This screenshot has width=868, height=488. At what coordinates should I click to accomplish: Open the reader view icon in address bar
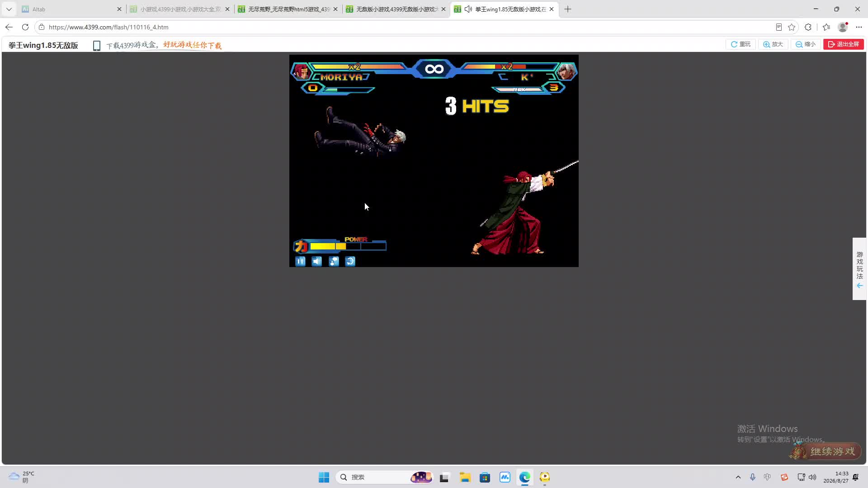point(778,27)
